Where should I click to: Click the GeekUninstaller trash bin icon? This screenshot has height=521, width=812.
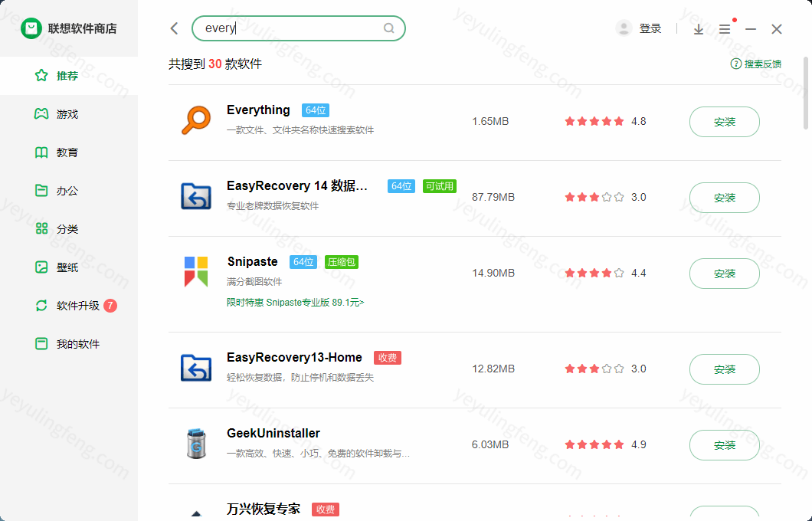coord(196,444)
